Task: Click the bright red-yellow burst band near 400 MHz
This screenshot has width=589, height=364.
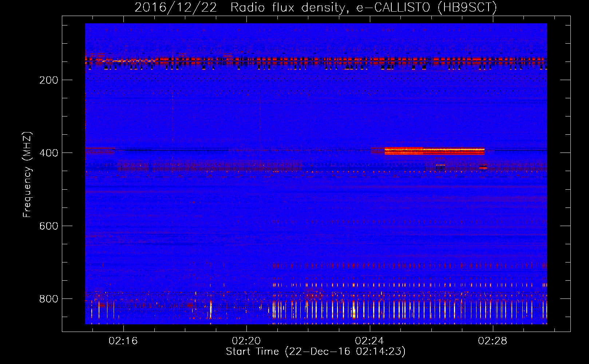Action: (x=435, y=151)
